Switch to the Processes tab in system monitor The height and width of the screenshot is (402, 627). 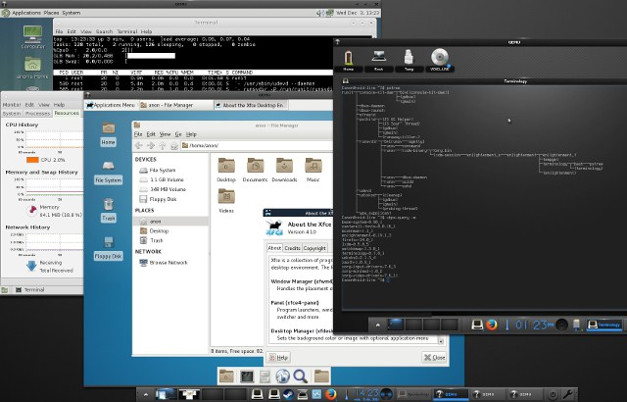click(38, 114)
